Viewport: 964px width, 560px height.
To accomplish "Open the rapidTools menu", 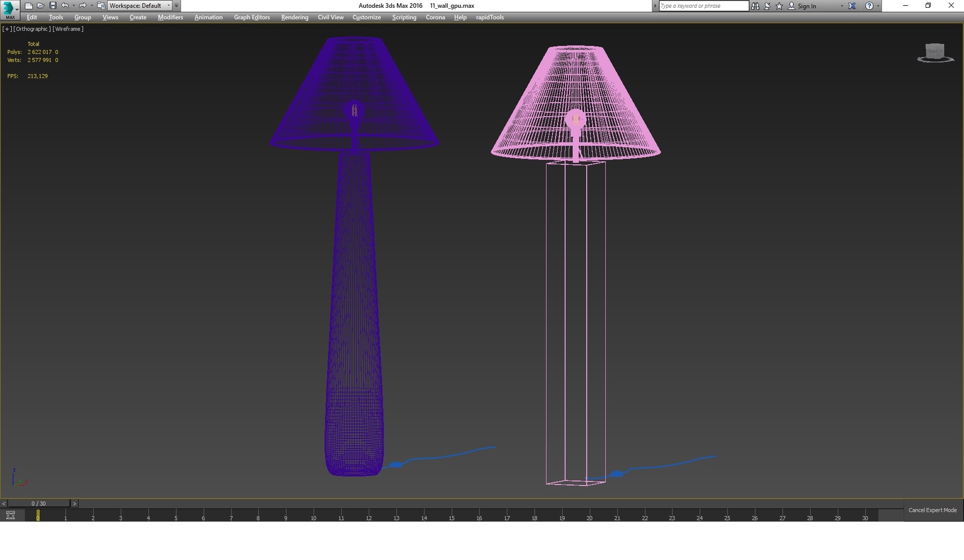I will click(x=490, y=17).
